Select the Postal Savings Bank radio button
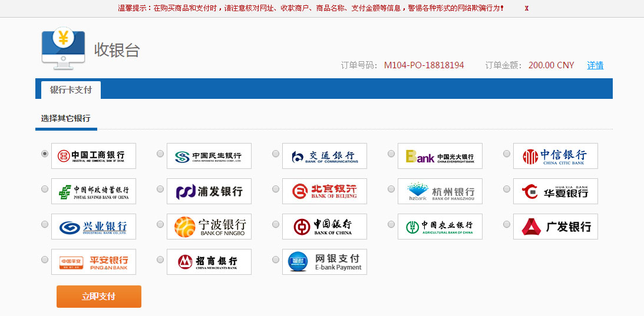This screenshot has height=316, width=644. [45, 189]
